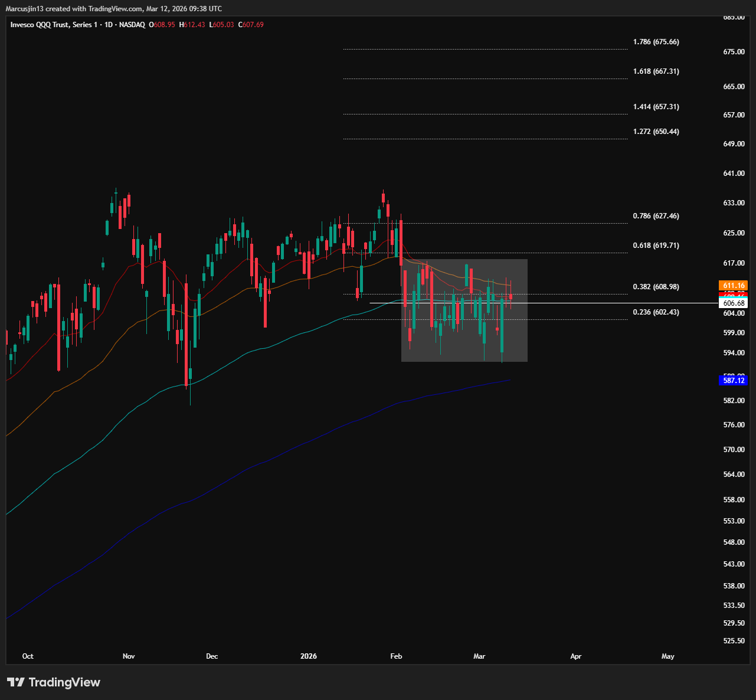Click the 564.00 price axis label
The width and height of the screenshot is (756, 700).
(734, 475)
